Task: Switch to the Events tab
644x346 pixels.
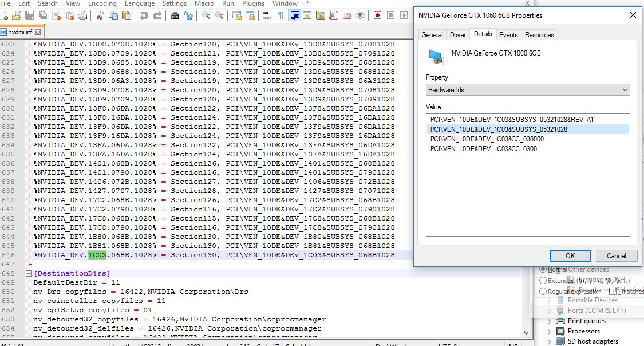Action: (x=508, y=35)
